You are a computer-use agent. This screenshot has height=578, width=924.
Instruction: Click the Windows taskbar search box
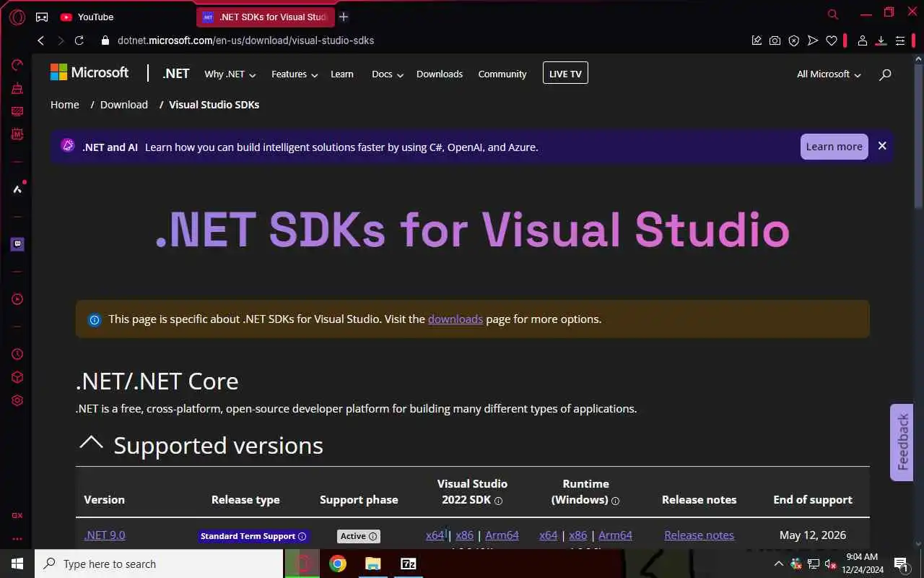[x=159, y=564]
